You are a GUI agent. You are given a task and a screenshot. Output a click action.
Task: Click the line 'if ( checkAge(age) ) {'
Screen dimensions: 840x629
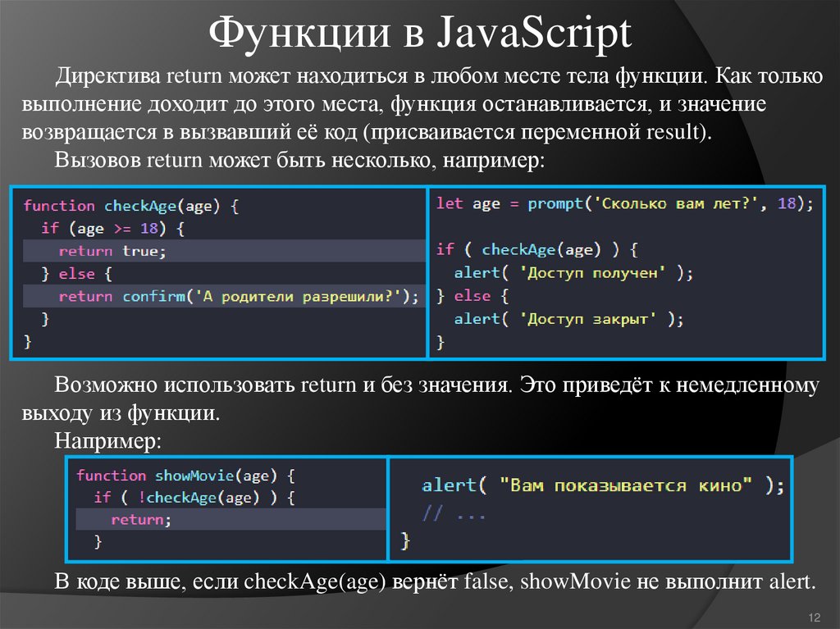(537, 249)
